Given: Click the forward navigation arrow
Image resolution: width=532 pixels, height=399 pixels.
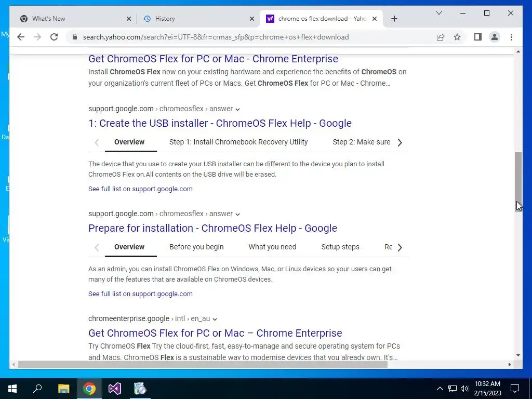Looking at the screenshot, I should point(37,37).
